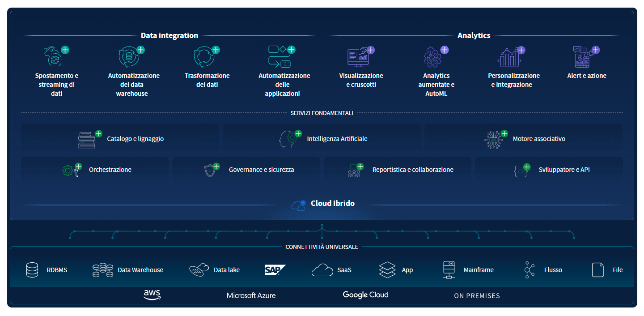Click the SaaS cloud icon

[322, 270]
